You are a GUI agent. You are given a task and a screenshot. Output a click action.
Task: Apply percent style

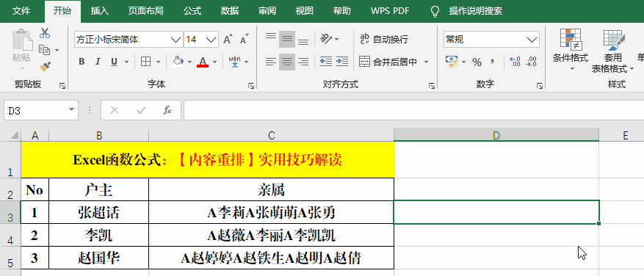[x=477, y=62]
